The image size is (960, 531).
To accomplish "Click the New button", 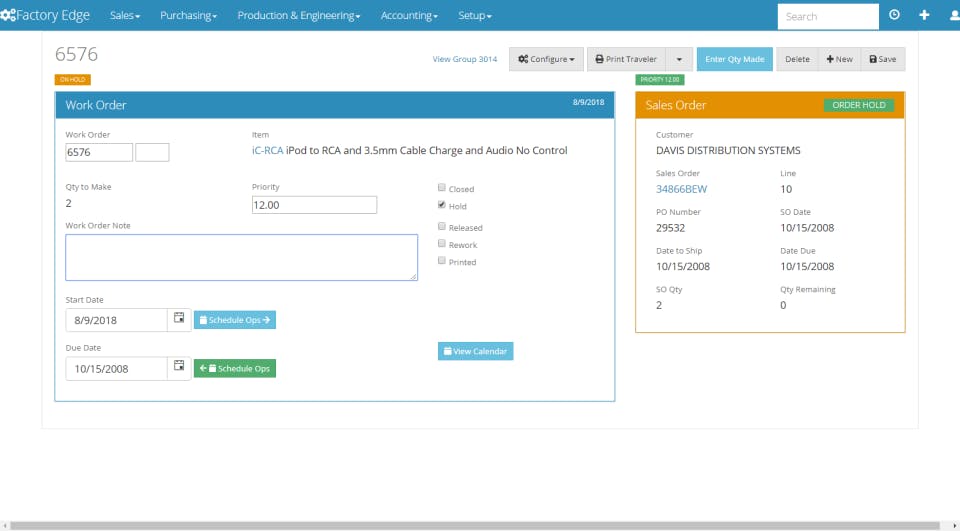I will (x=839, y=59).
